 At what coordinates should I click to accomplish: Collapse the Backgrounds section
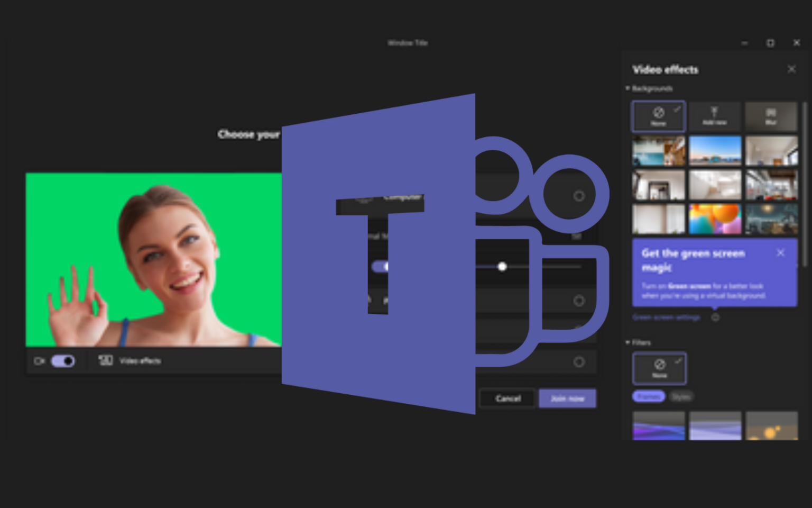[x=628, y=88]
